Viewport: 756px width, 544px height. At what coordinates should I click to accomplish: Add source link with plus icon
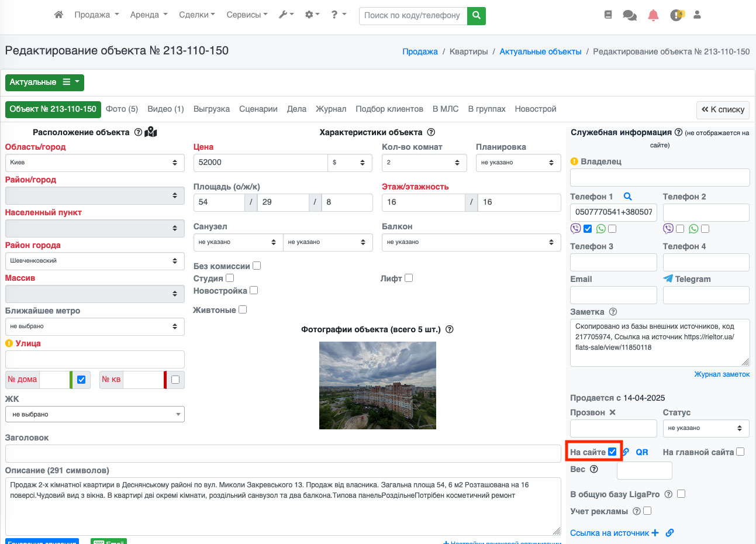655,533
